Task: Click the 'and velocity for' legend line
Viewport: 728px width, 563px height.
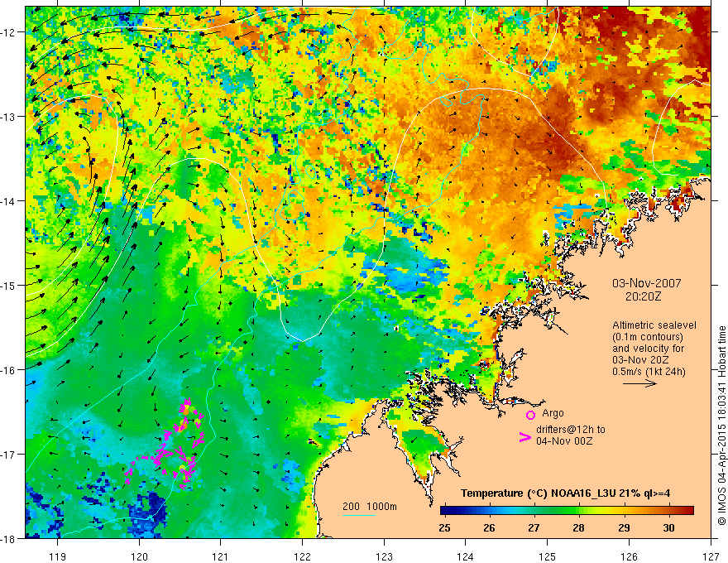Action: click(648, 349)
